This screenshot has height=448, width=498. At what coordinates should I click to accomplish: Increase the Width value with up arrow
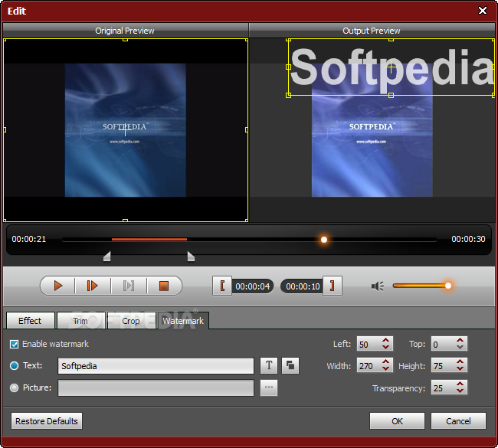click(386, 361)
